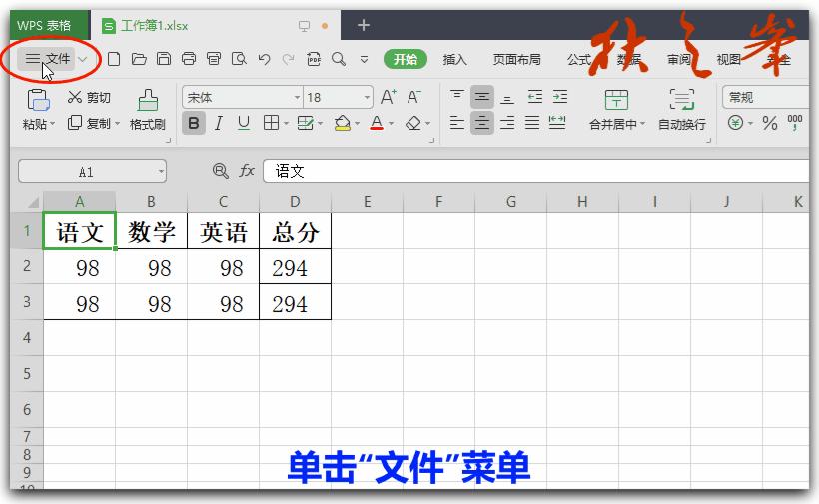
Task: Open the font color dropdown arrow
Action: tap(391, 124)
